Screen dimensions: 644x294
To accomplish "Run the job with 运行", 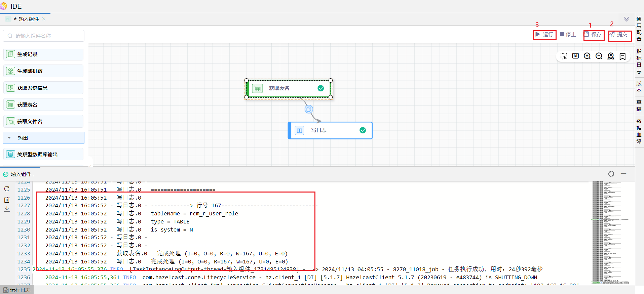I will pos(544,35).
